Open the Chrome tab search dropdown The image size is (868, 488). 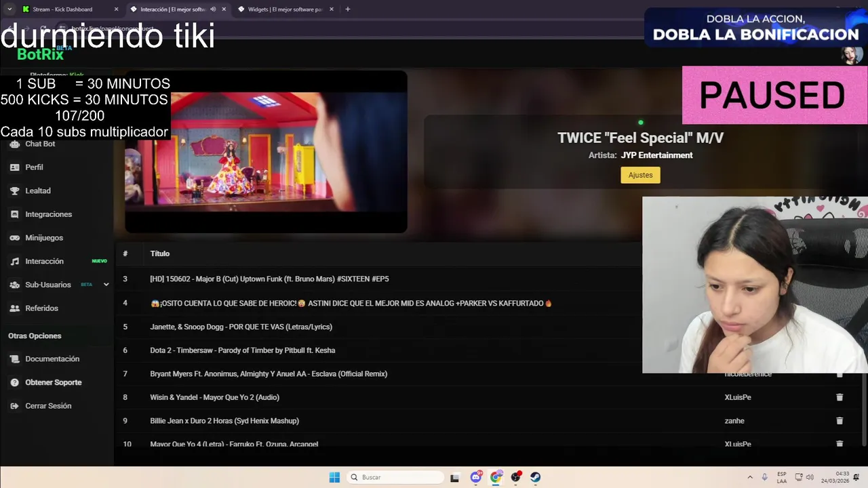[x=9, y=9]
